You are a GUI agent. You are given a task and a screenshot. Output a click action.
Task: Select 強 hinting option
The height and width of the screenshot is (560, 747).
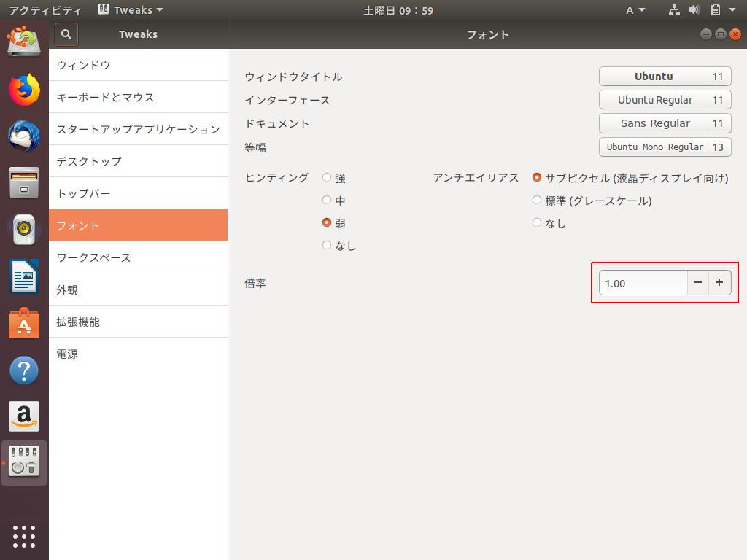326,177
